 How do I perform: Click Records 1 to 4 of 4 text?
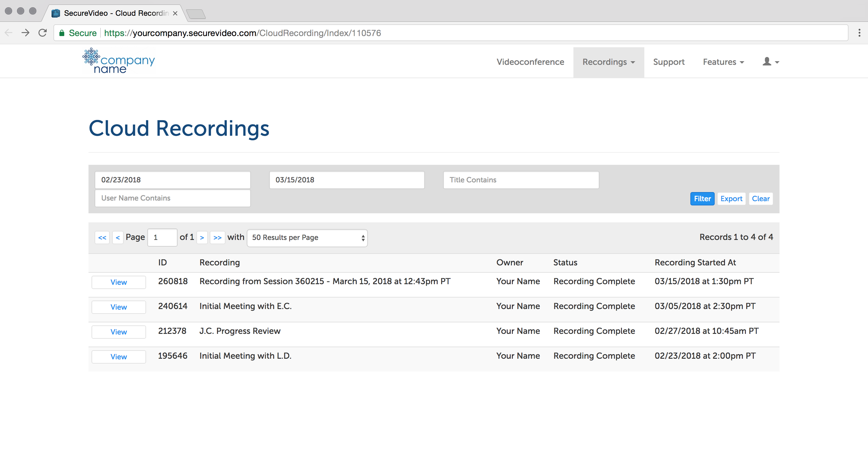click(x=736, y=237)
